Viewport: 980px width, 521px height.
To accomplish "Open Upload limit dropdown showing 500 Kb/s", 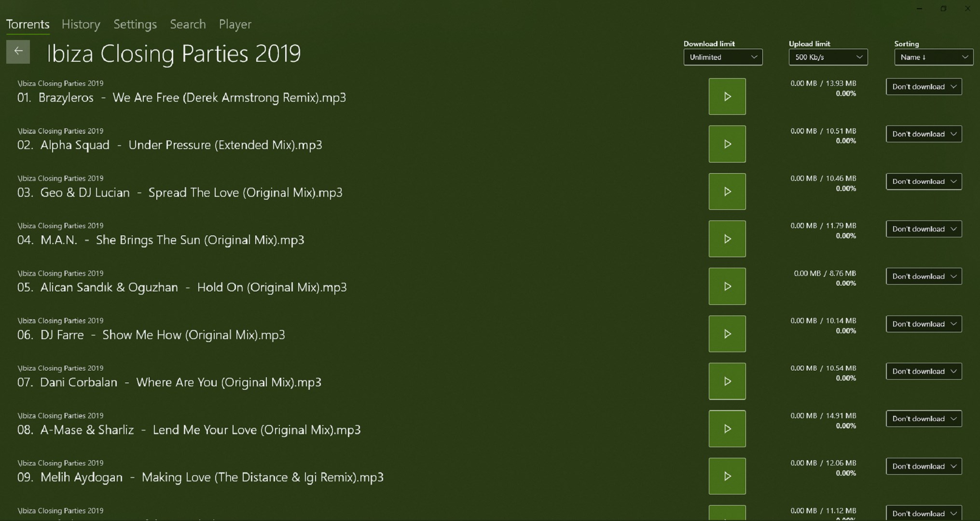I will 828,57.
